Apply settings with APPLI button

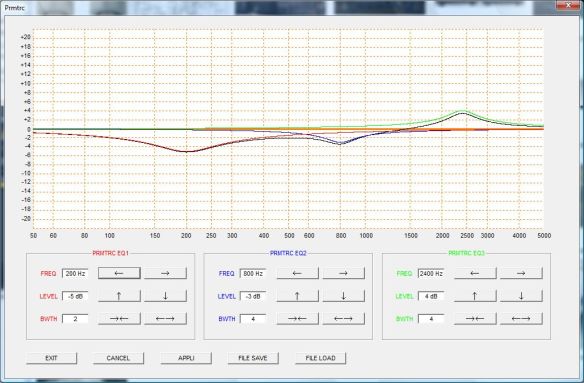[186, 358]
